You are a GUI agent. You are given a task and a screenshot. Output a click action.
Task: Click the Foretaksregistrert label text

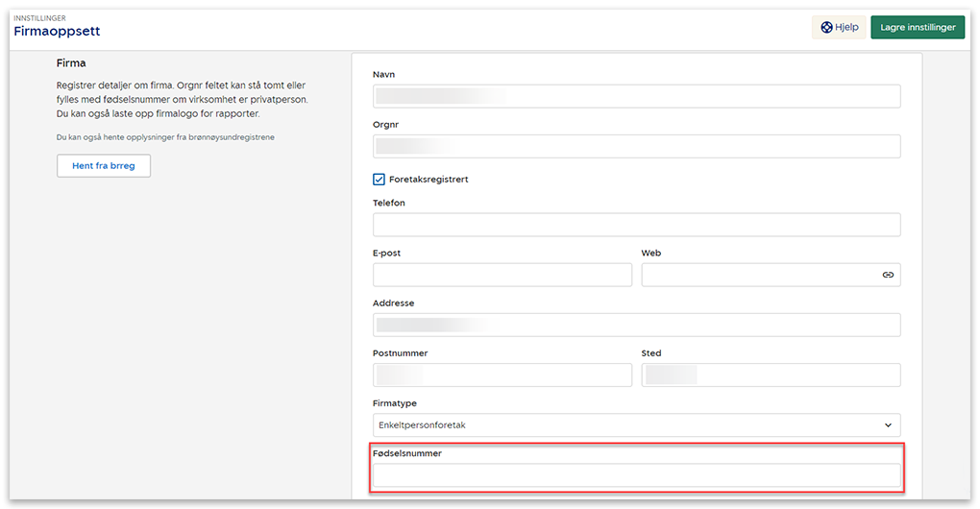429,180
